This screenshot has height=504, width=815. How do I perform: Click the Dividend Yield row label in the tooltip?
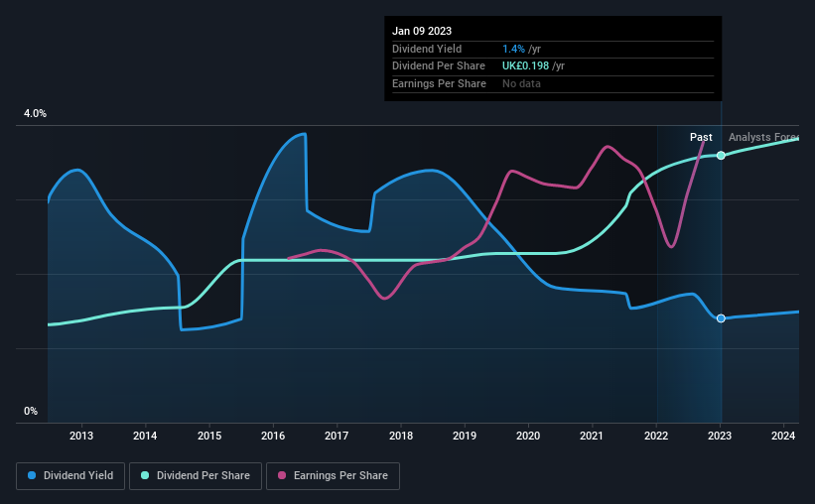coord(427,49)
